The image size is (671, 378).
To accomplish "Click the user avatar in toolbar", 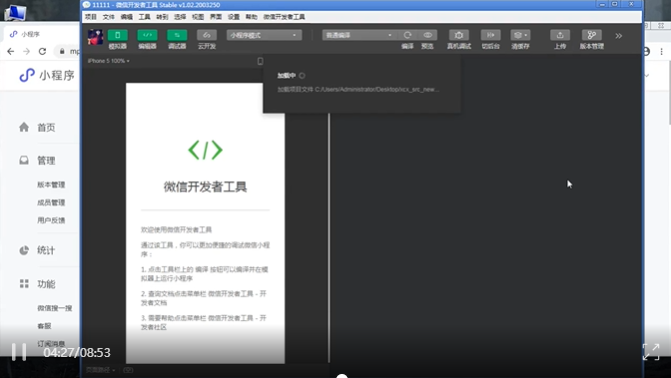I will (95, 37).
